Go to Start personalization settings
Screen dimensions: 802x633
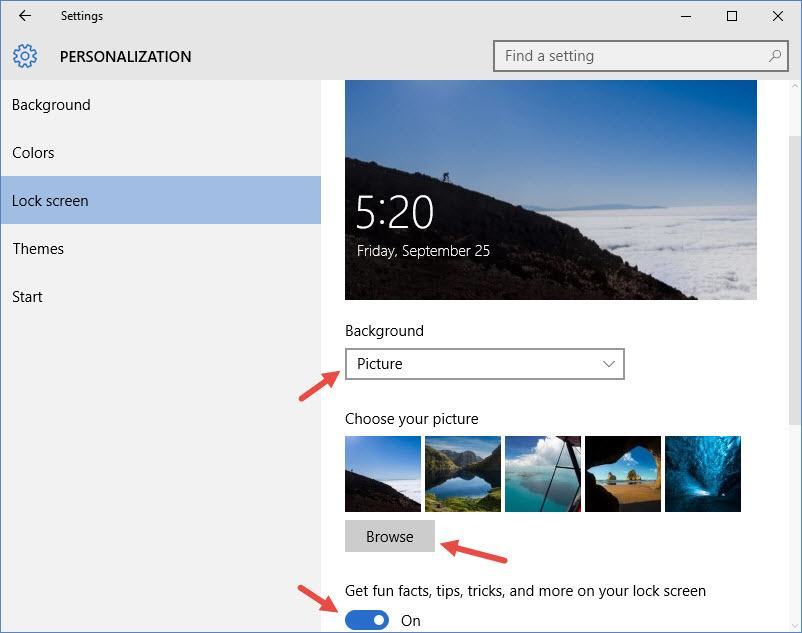tap(27, 296)
